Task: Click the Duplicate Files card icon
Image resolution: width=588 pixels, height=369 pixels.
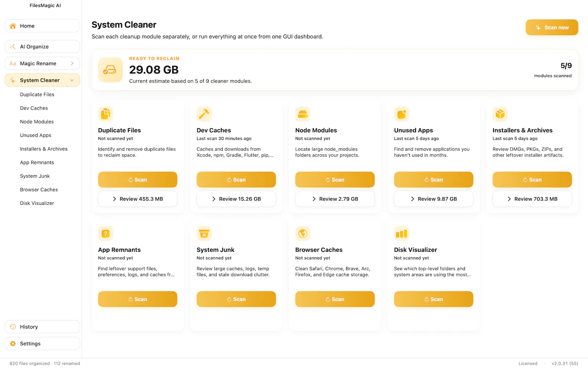Action: click(105, 114)
